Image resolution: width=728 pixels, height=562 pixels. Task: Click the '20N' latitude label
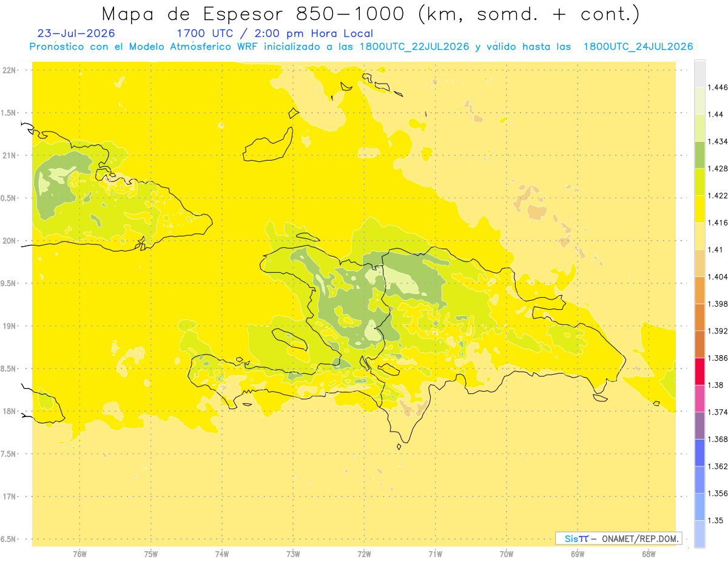pos(10,241)
